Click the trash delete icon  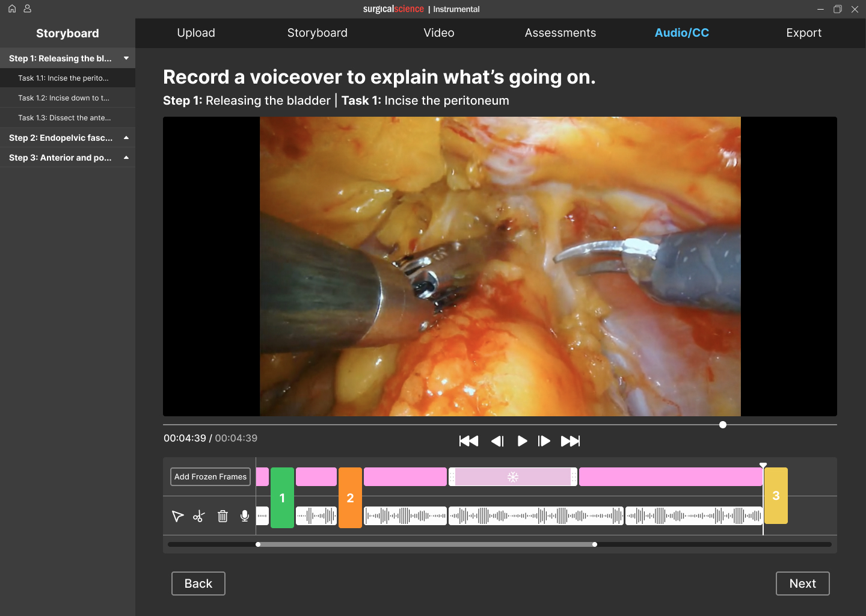coord(223,516)
